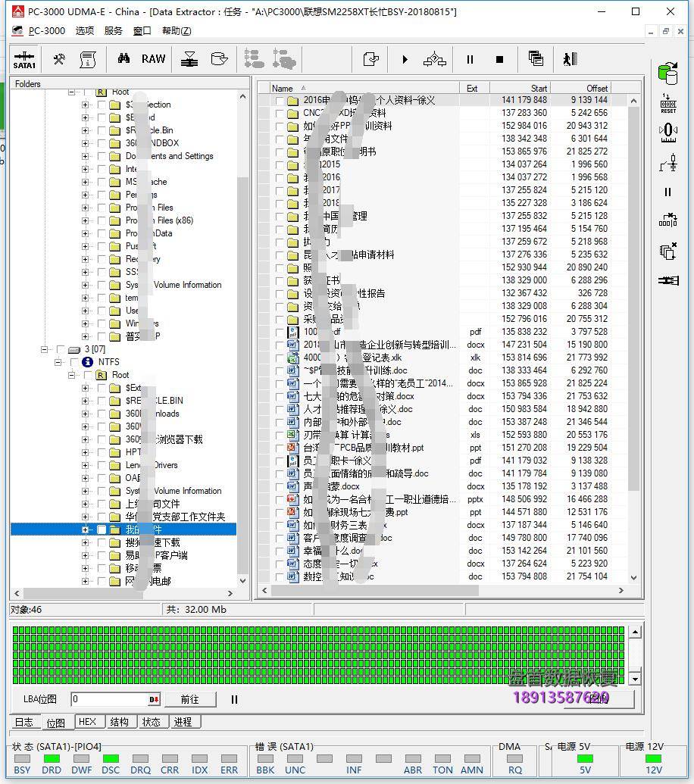This screenshot has width=694, height=784.
Task: Switch to the HEX tab
Action: [x=87, y=722]
